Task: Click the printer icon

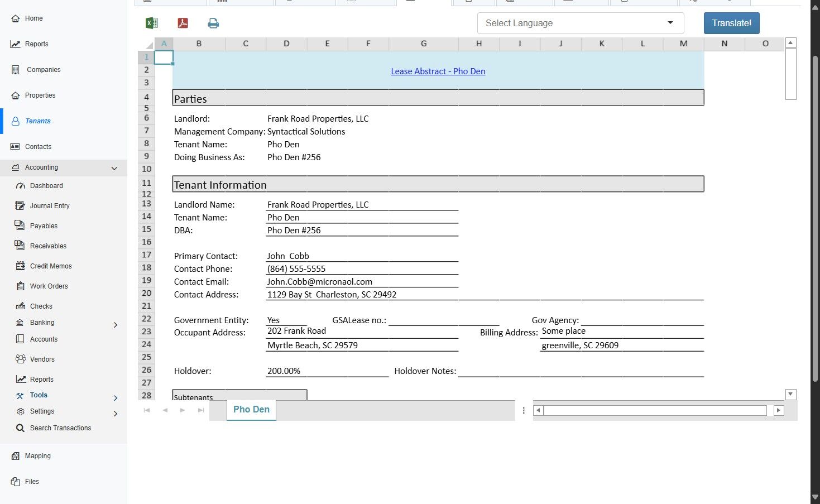Action: (213, 23)
